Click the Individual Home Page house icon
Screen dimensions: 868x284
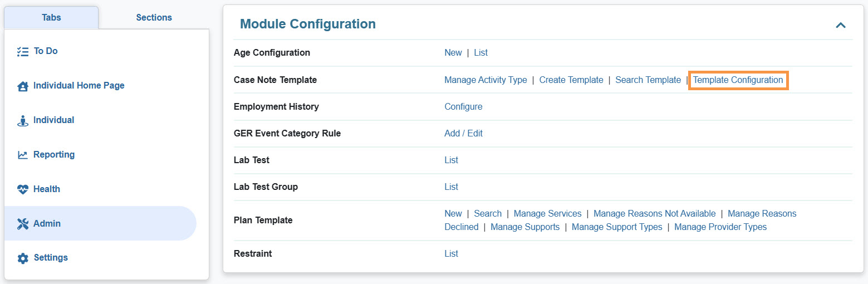[x=23, y=86]
